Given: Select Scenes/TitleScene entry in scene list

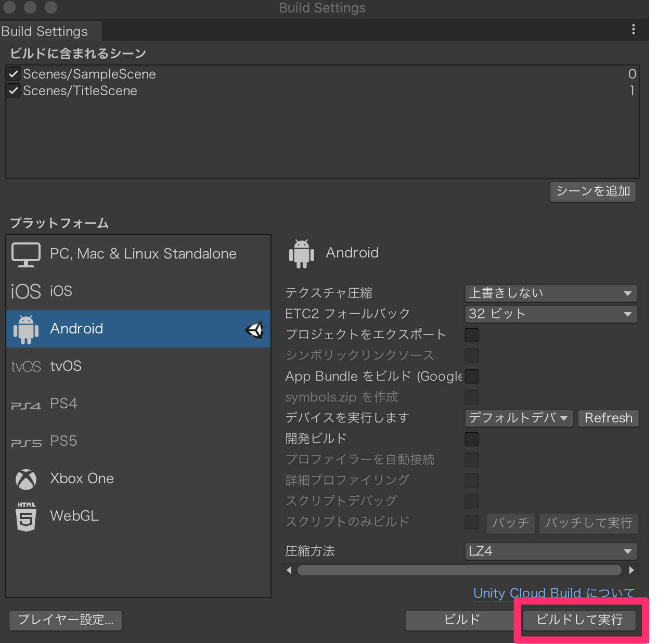Looking at the screenshot, I should pyautogui.click(x=322, y=91).
